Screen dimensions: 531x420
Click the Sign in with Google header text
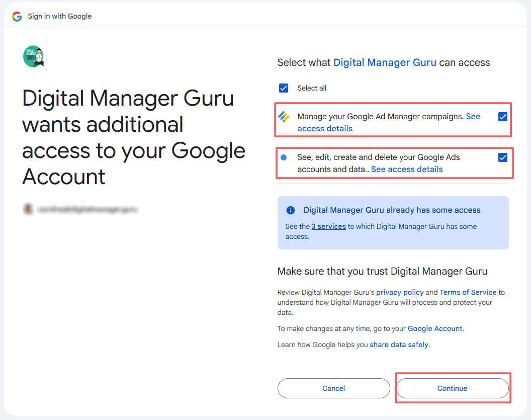[60, 16]
